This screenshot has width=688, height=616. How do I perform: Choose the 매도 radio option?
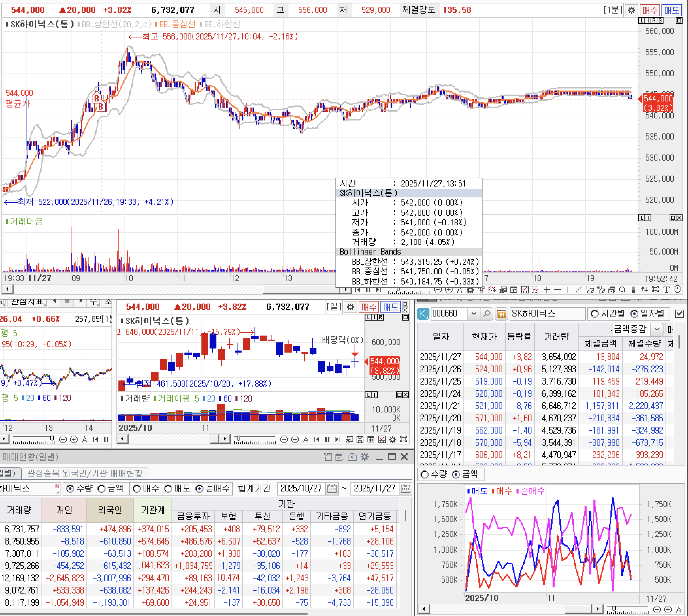coord(168,489)
